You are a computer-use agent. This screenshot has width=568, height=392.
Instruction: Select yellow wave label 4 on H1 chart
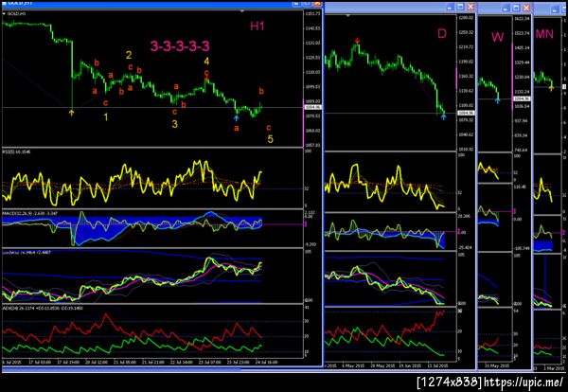click(206, 61)
